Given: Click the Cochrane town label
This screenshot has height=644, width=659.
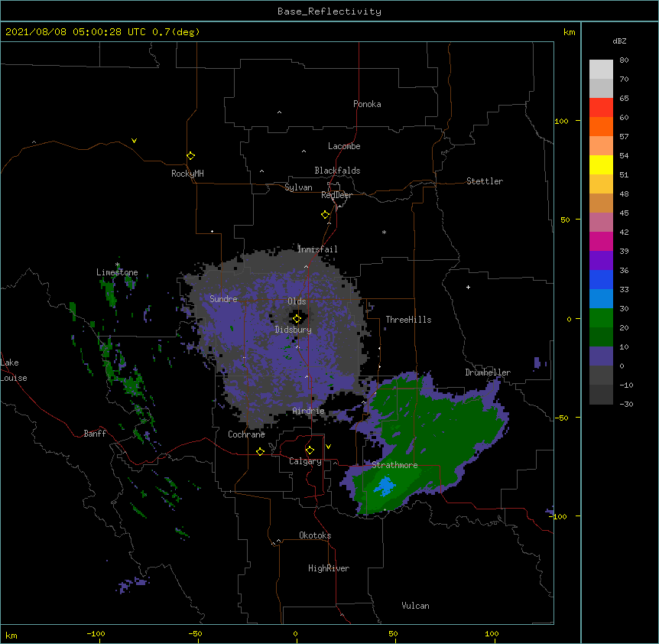Looking at the screenshot, I should [x=246, y=434].
